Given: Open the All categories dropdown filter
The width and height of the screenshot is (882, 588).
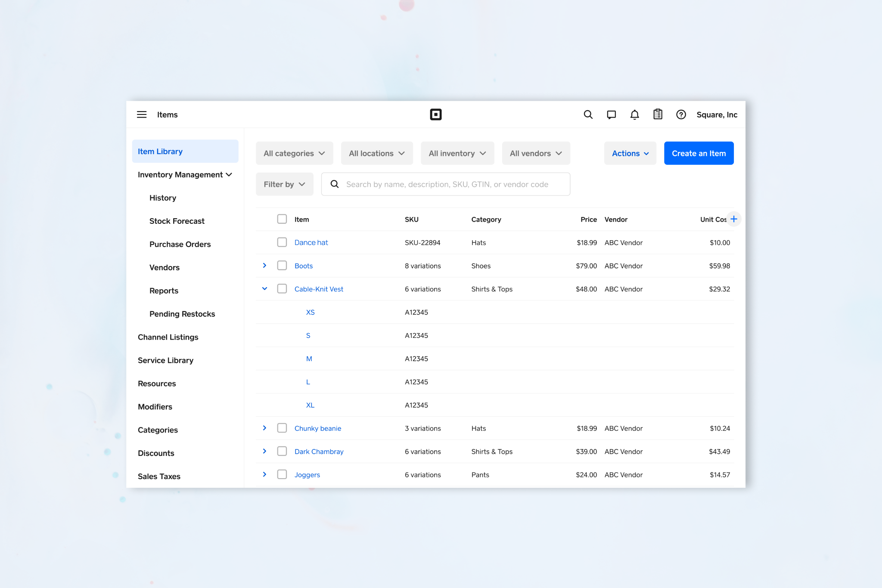Looking at the screenshot, I should 294,153.
